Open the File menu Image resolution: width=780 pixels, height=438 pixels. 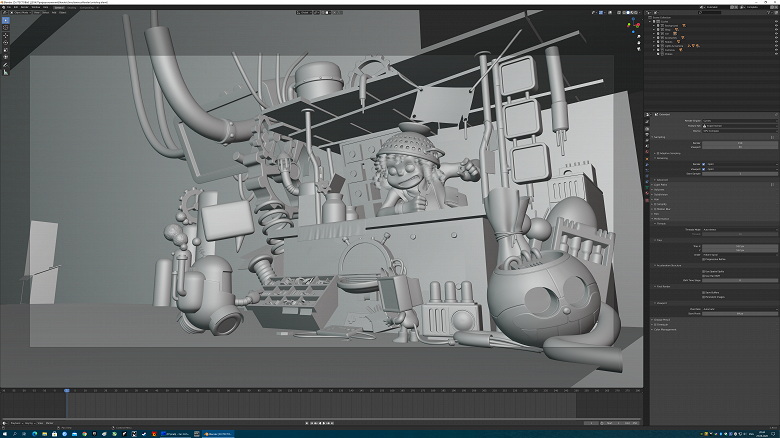(9, 8)
